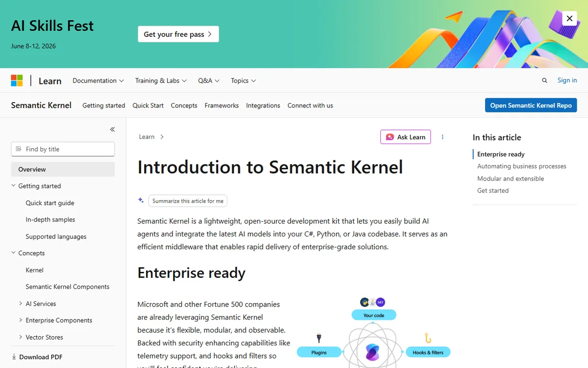The width and height of the screenshot is (588, 368).
Task: Jump to Modular and extensible section
Action: (x=511, y=179)
